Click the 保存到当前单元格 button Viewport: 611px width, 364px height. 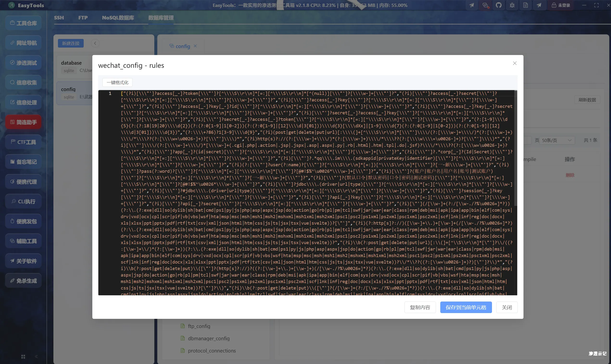click(466, 307)
